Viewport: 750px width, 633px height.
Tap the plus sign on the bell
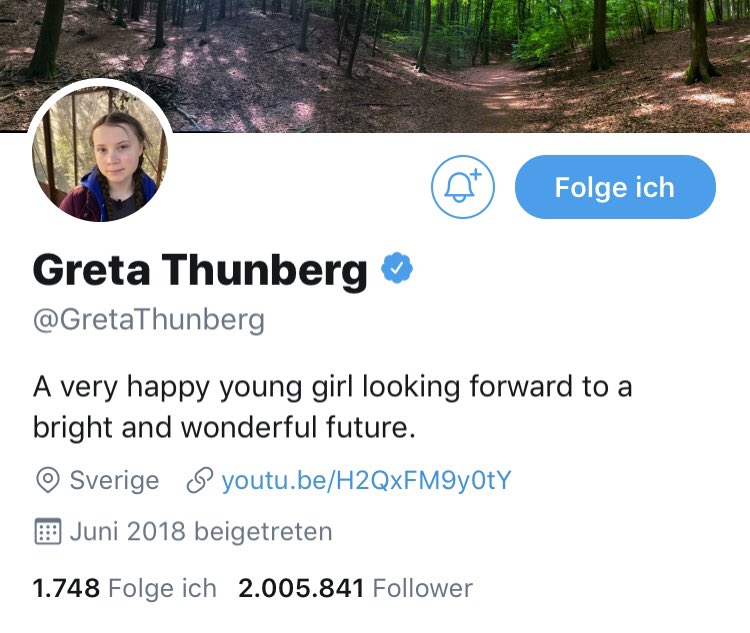point(476,175)
